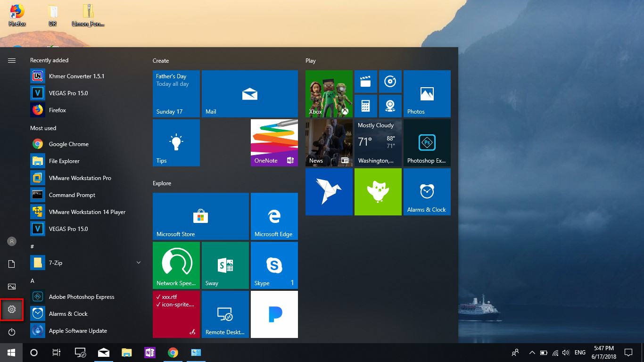
Task: Open the Alarms & Clock tile
Action: click(x=426, y=192)
